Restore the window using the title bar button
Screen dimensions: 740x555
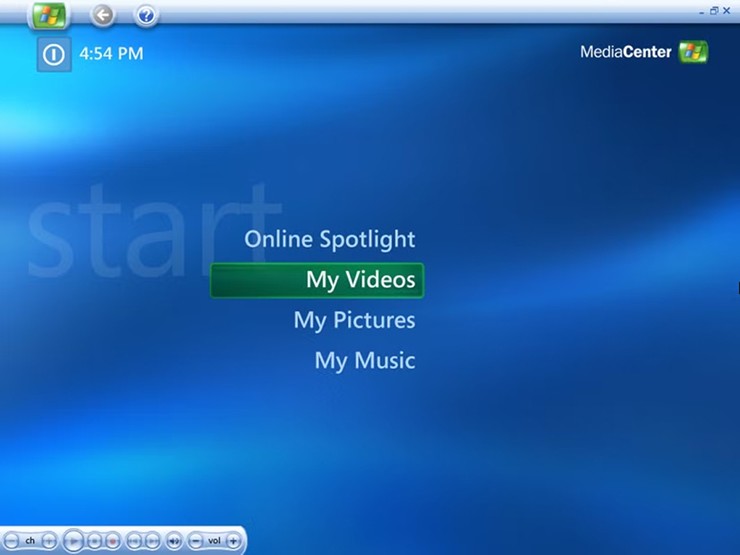(x=714, y=10)
